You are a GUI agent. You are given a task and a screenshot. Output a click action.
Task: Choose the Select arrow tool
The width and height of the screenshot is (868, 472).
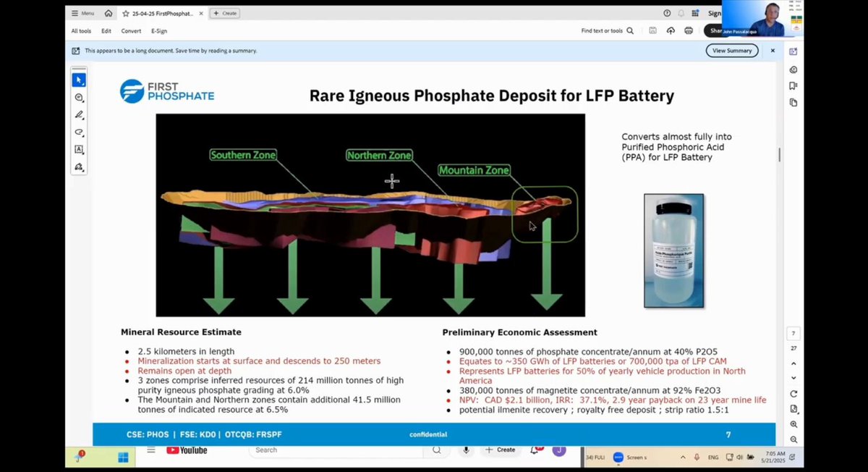point(79,80)
